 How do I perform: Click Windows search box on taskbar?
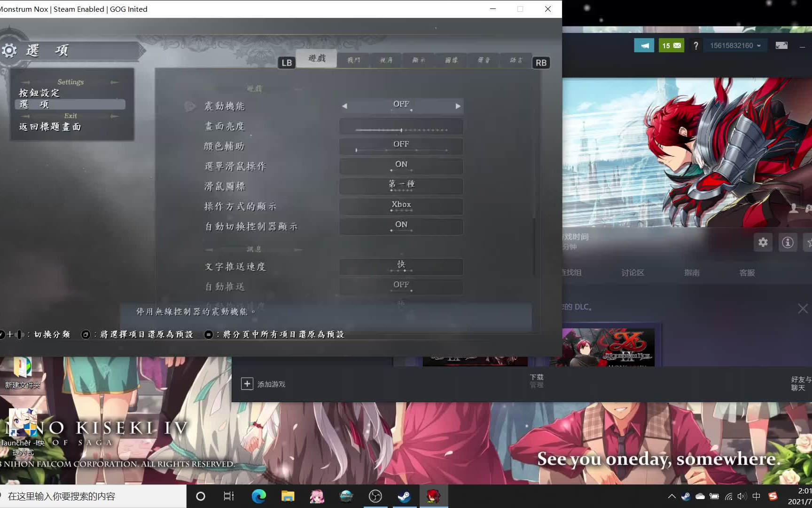[93, 496]
